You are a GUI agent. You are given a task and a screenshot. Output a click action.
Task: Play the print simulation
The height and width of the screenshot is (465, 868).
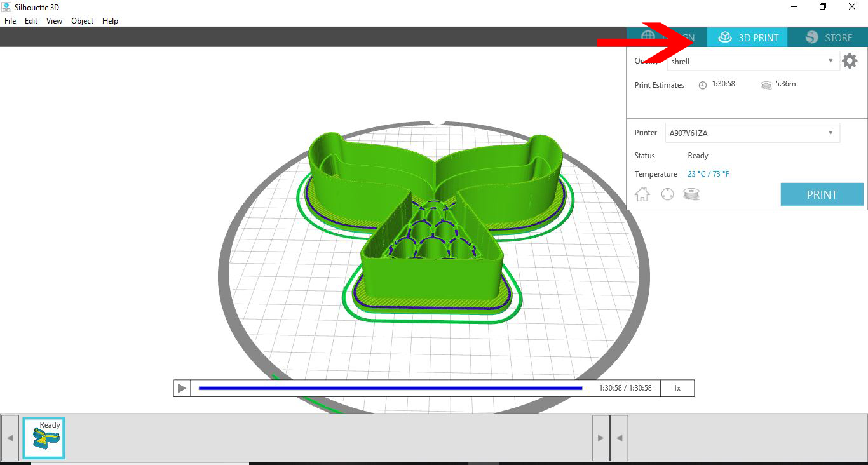coord(182,388)
